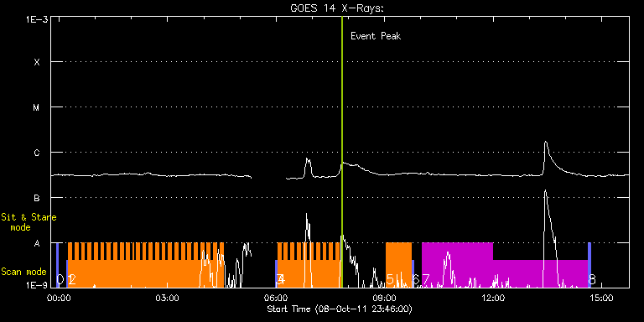Click the B flare class axis label
Viewport: 644px width, 322px height.
[37, 198]
